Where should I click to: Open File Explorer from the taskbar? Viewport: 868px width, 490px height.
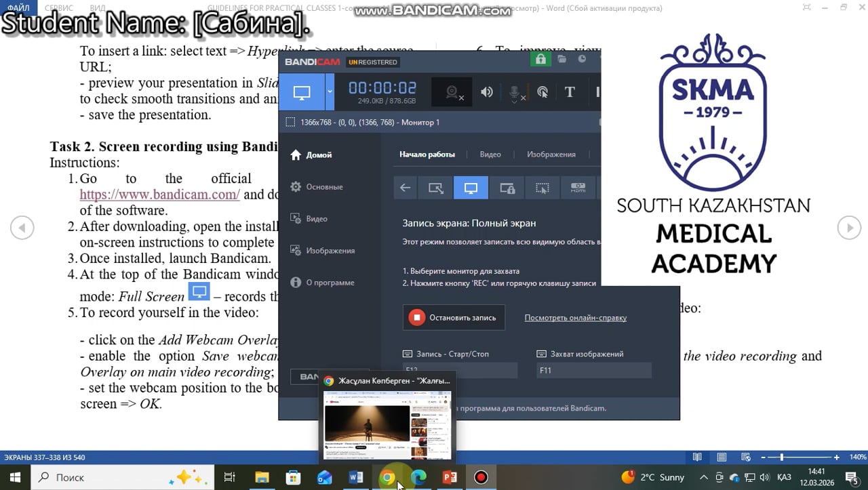tap(262, 477)
